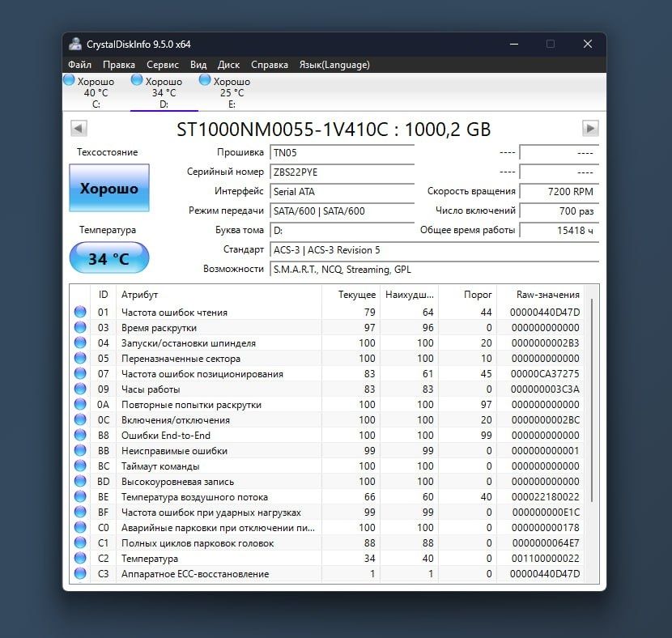Click the CrystalDiskInfo app icon in title bar
Image resolution: width=672 pixels, height=638 pixels.
click(x=75, y=44)
